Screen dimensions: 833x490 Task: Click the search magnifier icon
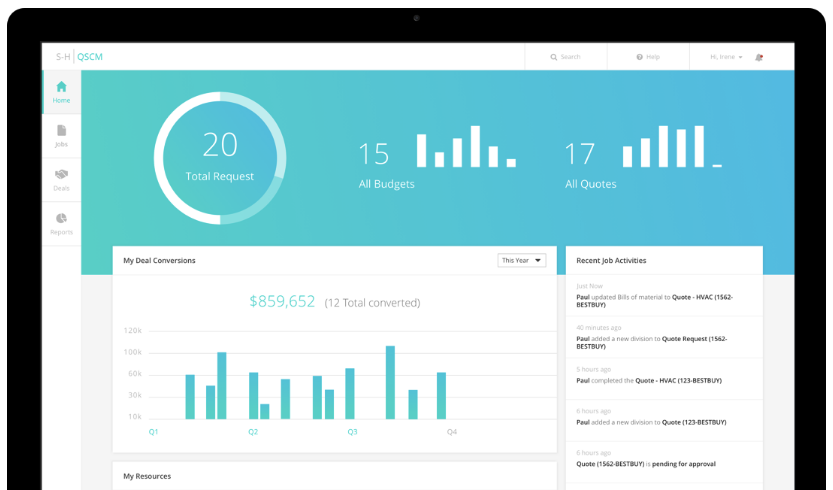(554, 57)
